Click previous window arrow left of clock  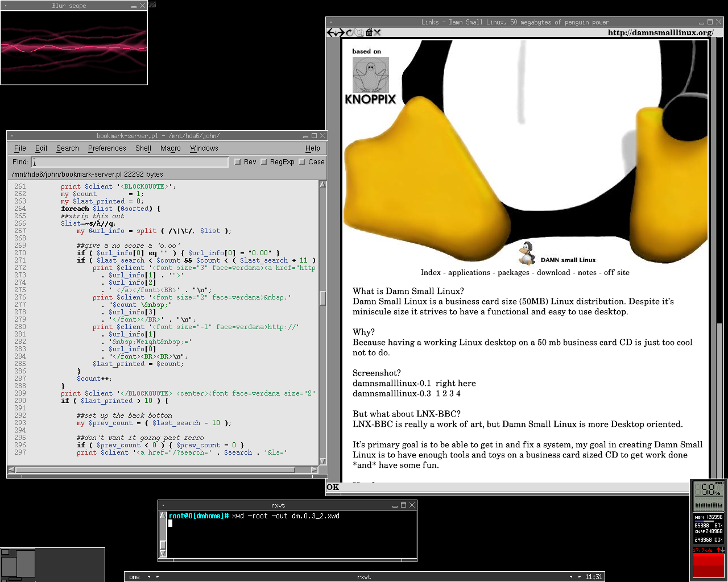coord(571,577)
